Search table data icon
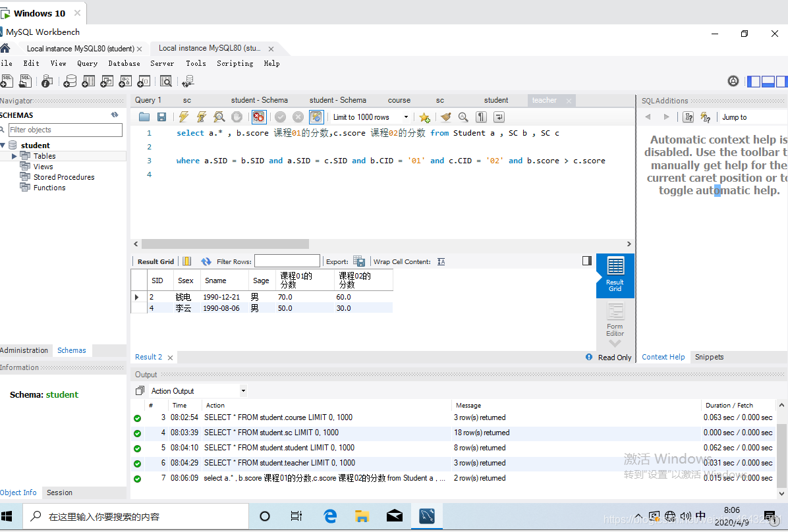 pyautogui.click(x=166, y=81)
